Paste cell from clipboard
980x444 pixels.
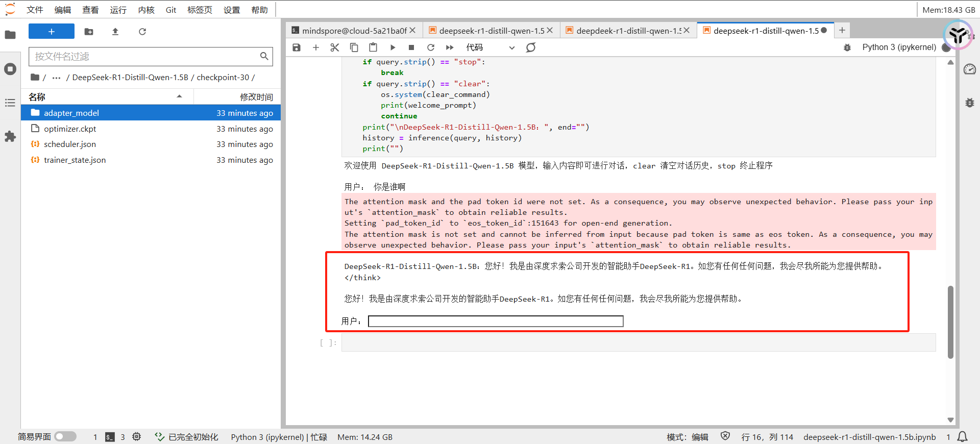click(x=373, y=47)
